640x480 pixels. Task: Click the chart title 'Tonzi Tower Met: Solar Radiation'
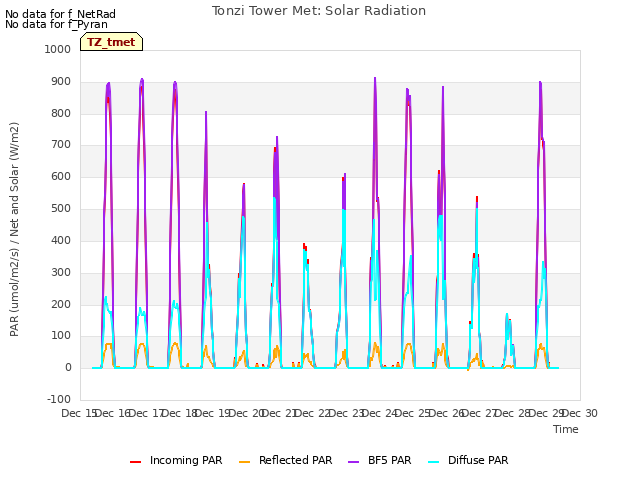pyautogui.click(x=319, y=11)
